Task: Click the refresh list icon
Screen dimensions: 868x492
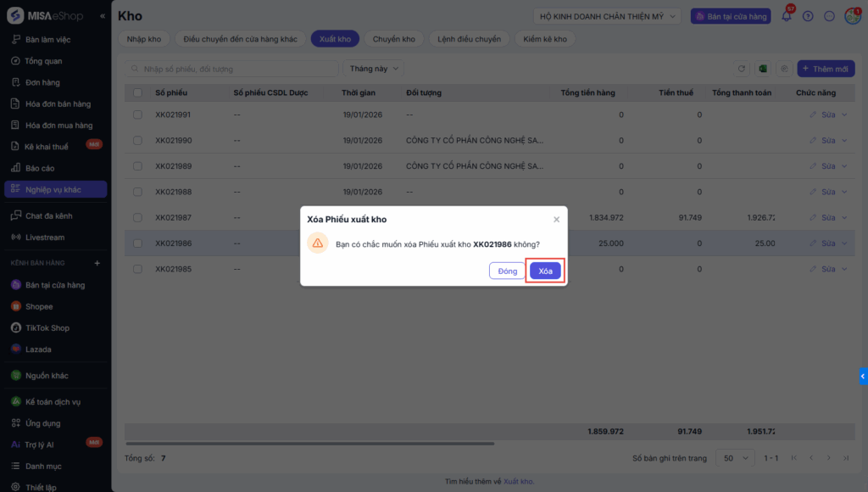Action: click(x=742, y=69)
